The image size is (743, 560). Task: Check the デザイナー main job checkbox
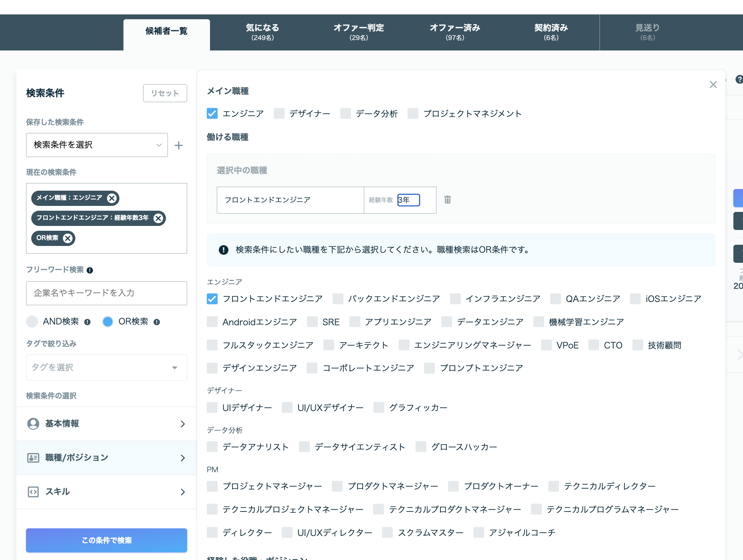click(x=279, y=113)
